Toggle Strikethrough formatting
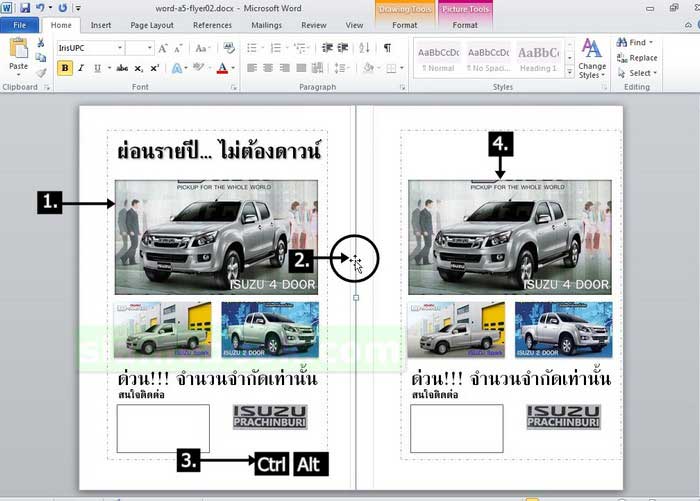The height and width of the screenshot is (501, 700). tap(122, 68)
